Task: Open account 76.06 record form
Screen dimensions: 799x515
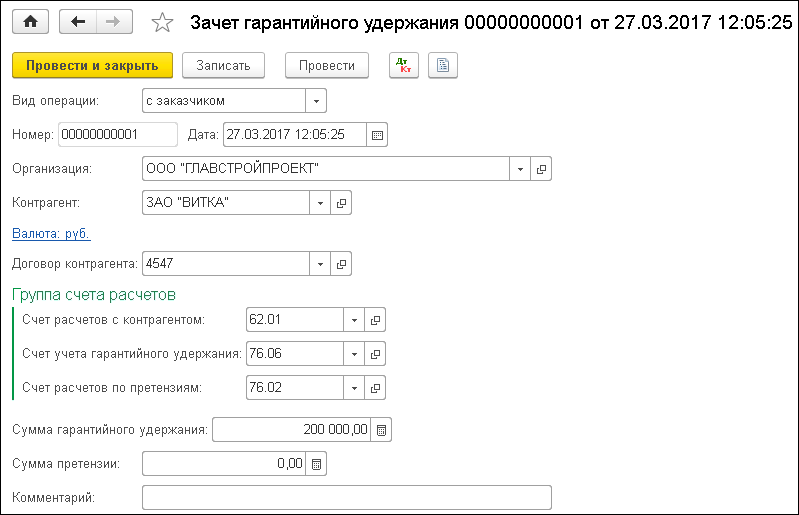Action: pos(375,354)
